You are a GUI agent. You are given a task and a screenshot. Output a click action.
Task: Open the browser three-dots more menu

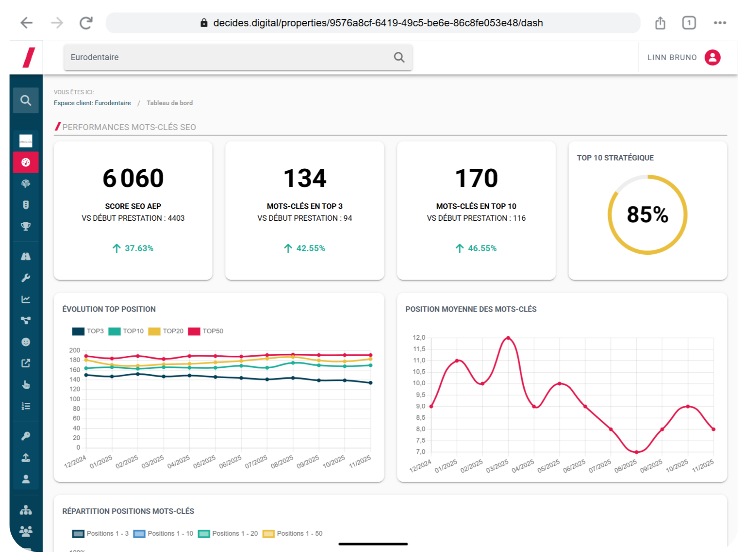coord(719,23)
